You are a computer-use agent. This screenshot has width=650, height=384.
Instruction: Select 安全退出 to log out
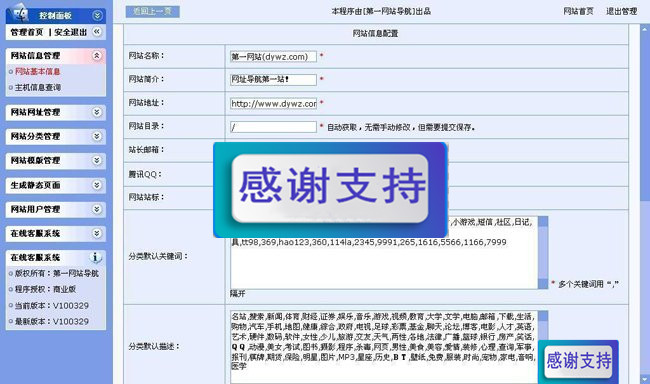coord(70,32)
